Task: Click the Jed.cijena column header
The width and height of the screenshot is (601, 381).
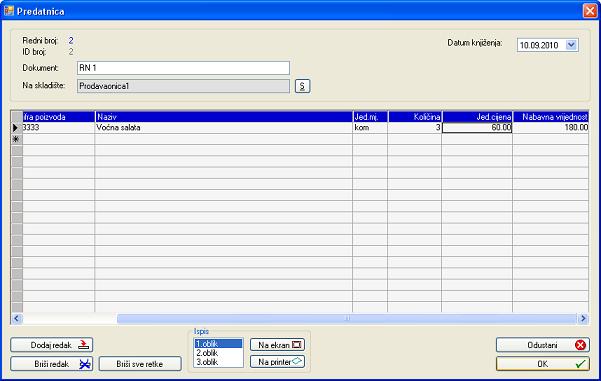Action: click(477, 117)
